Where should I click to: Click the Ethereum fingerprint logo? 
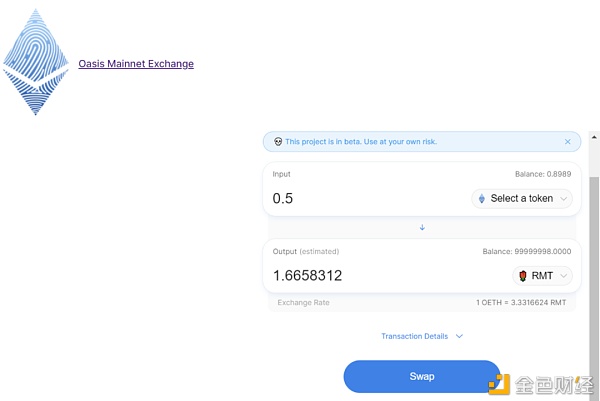(36, 62)
